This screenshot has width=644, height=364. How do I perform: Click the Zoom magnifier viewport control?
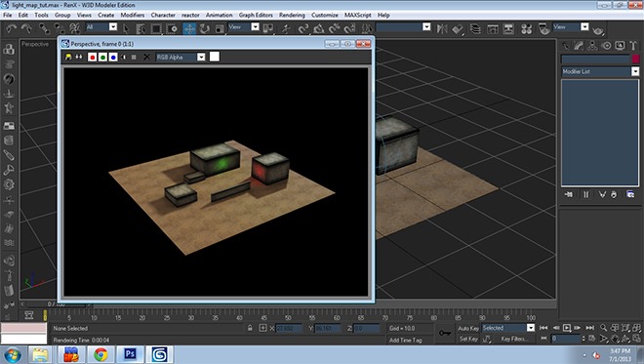[x=603, y=328]
